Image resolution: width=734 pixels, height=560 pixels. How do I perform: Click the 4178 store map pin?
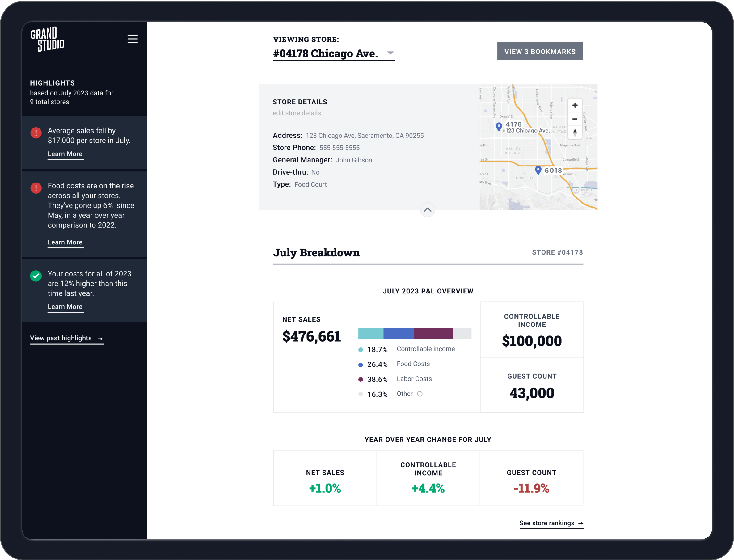[499, 126]
